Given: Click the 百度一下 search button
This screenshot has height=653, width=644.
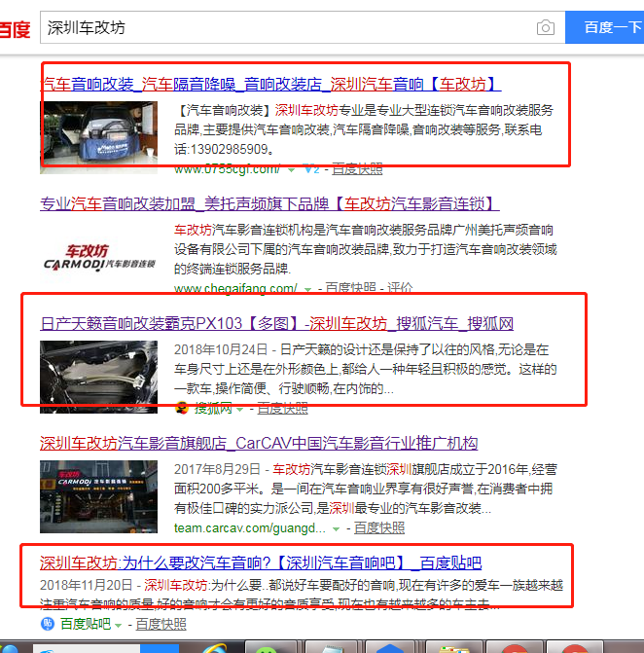Looking at the screenshot, I should (x=604, y=27).
